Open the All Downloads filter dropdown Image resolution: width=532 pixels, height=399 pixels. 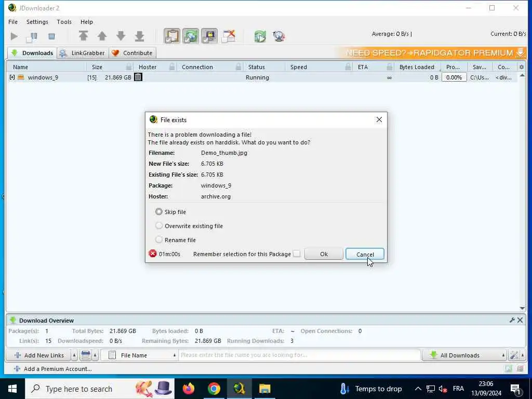[464, 355]
